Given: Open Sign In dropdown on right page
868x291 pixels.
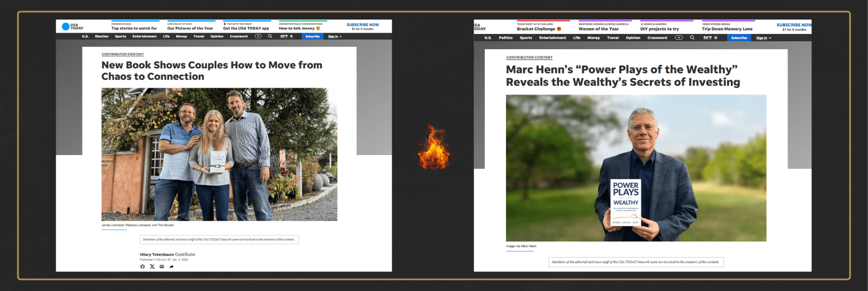Looking at the screenshot, I should (764, 38).
